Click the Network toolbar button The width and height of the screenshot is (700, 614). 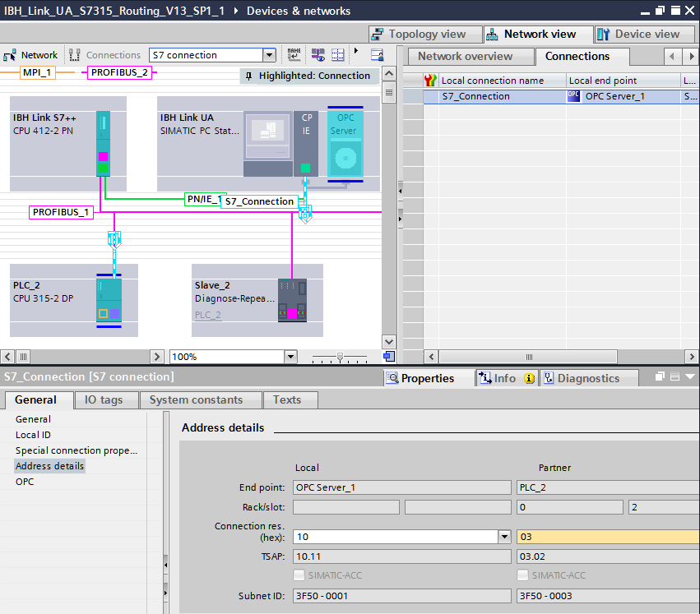click(x=30, y=55)
